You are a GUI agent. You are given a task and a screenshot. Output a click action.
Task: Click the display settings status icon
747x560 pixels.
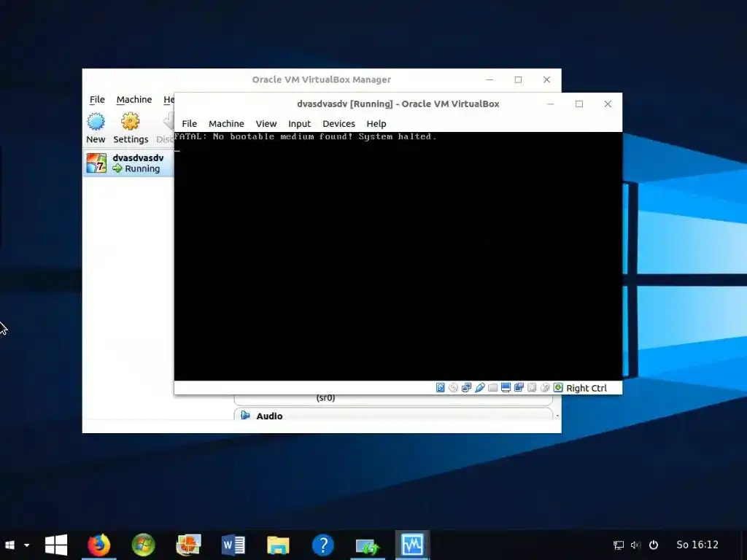tap(506, 388)
